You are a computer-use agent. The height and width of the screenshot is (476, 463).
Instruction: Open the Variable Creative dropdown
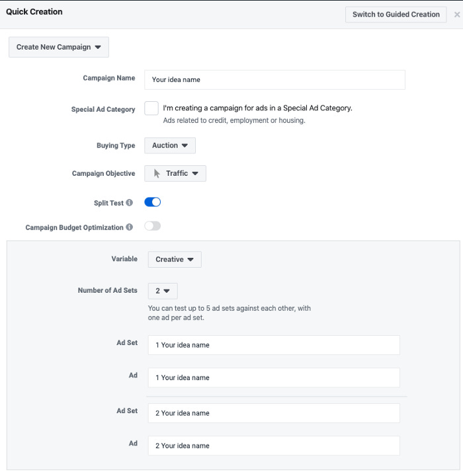pos(175,259)
